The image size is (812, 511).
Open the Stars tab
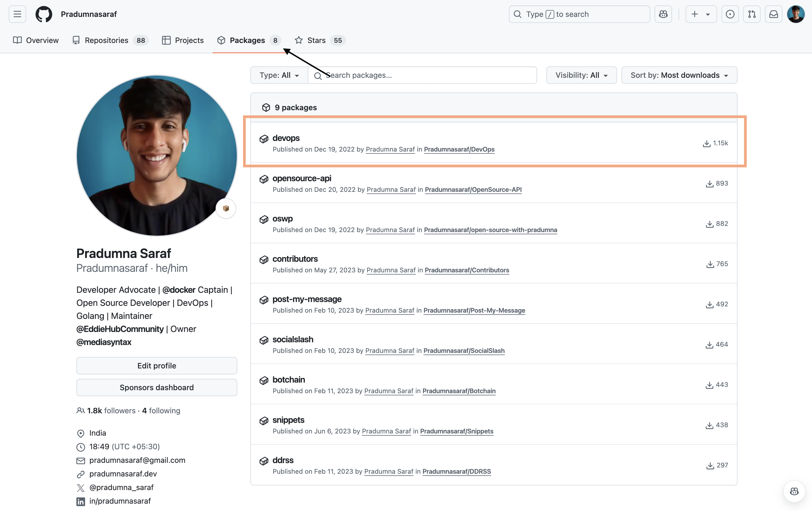[316, 40]
